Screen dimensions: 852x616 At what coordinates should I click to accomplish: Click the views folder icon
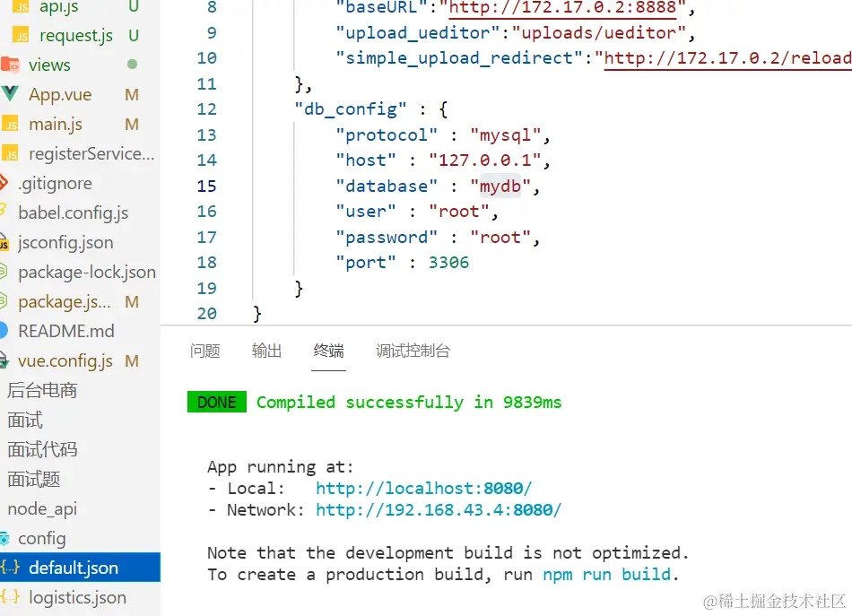10,65
